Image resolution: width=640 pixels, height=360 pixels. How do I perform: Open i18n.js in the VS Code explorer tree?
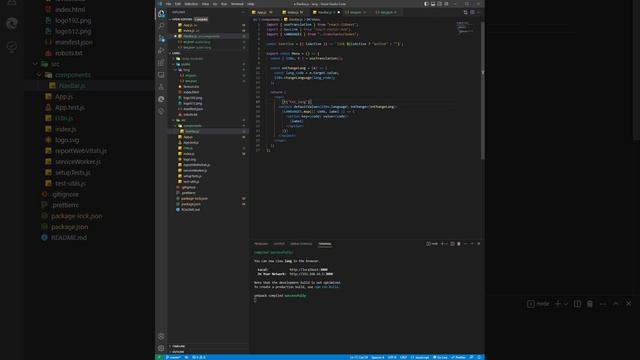[x=188, y=148]
